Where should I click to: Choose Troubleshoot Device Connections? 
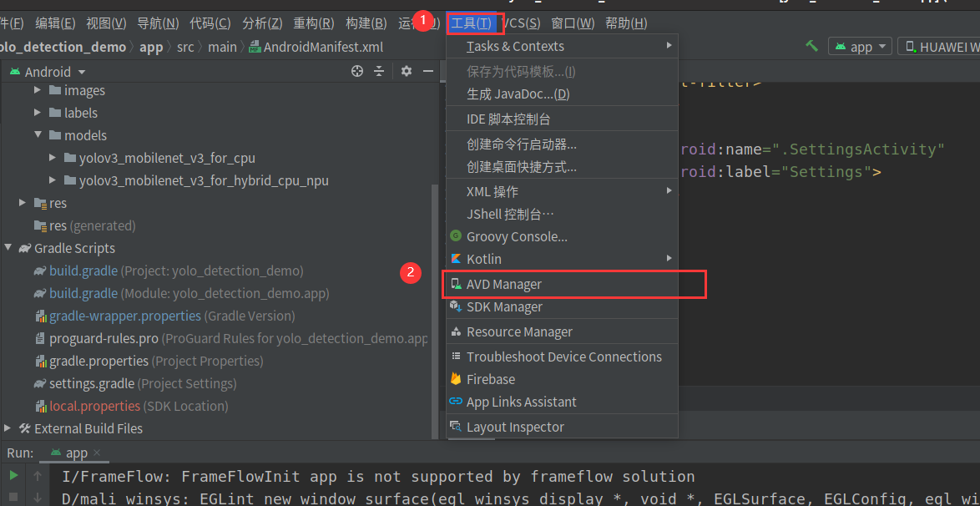pyautogui.click(x=562, y=357)
